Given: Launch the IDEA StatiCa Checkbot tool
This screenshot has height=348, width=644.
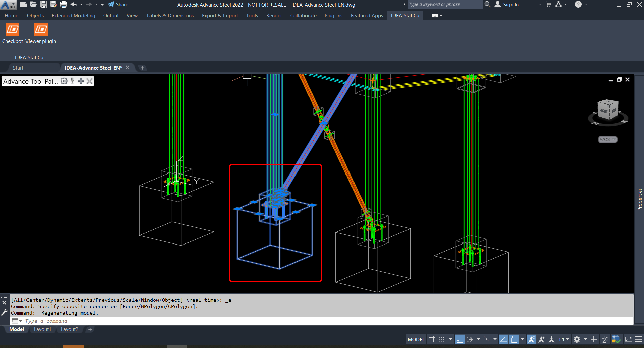Looking at the screenshot, I should click(x=13, y=30).
